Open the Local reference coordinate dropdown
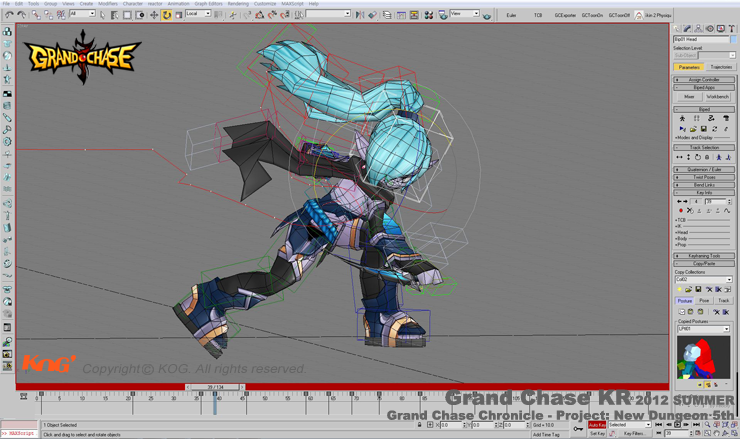The image size is (740, 439). (198, 15)
